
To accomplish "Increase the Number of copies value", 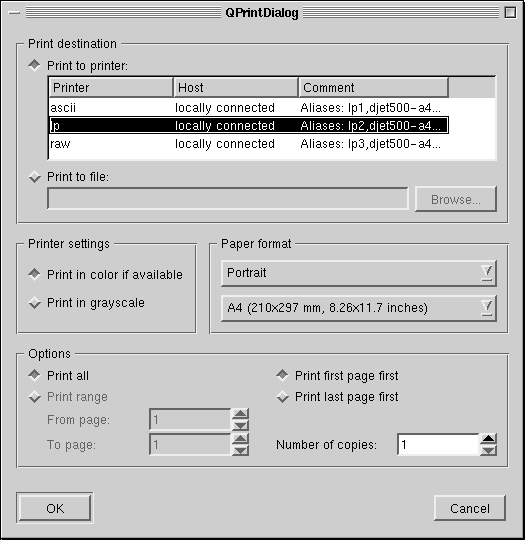I will tap(488, 439).
